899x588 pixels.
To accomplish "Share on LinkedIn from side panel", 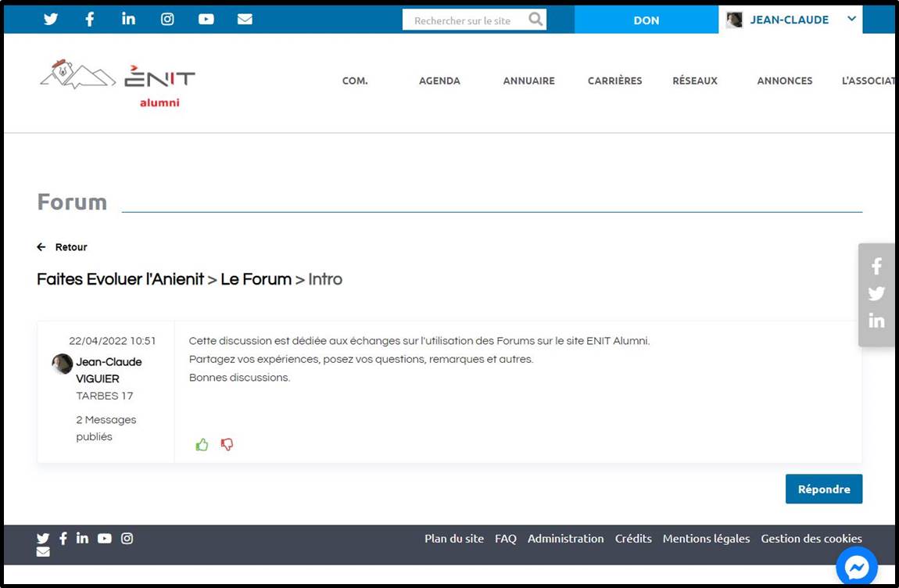I will pos(876,321).
